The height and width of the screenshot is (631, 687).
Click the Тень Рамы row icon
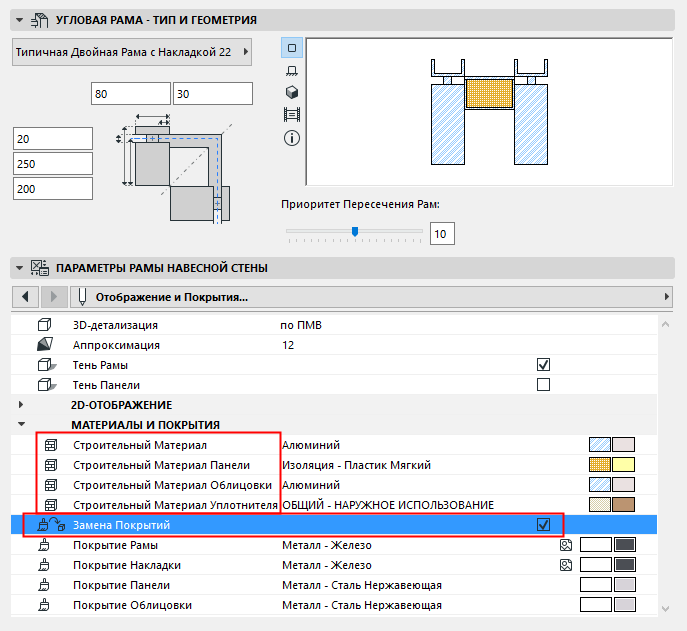click(47, 365)
